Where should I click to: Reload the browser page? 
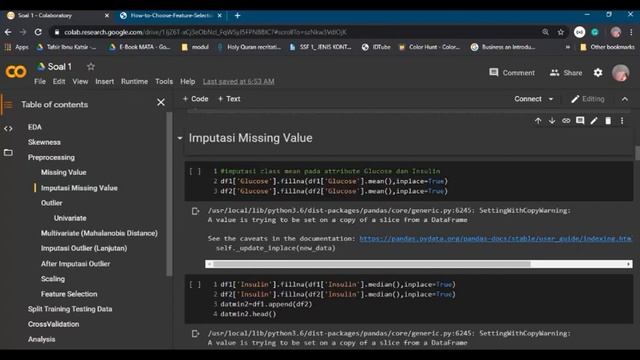[x=38, y=32]
